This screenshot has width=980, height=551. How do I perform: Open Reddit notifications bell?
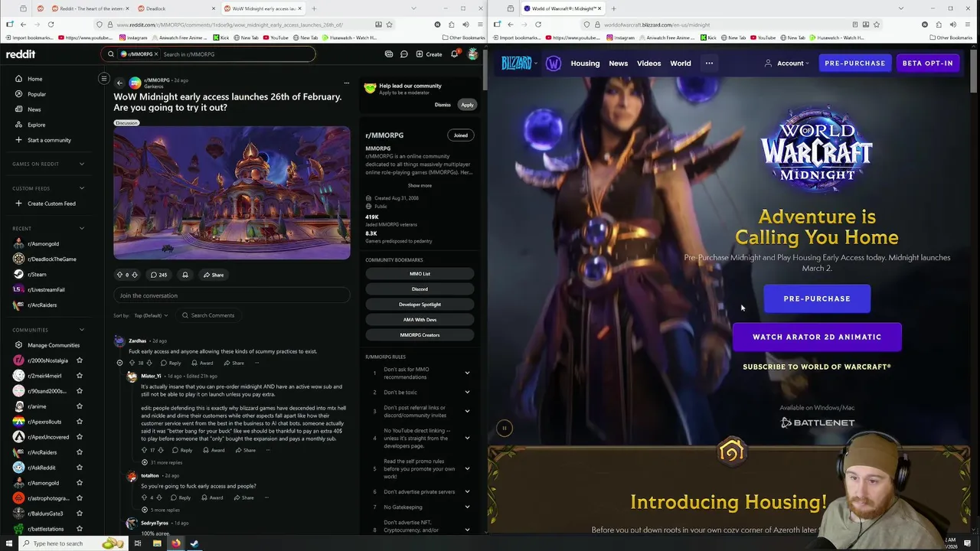click(454, 54)
